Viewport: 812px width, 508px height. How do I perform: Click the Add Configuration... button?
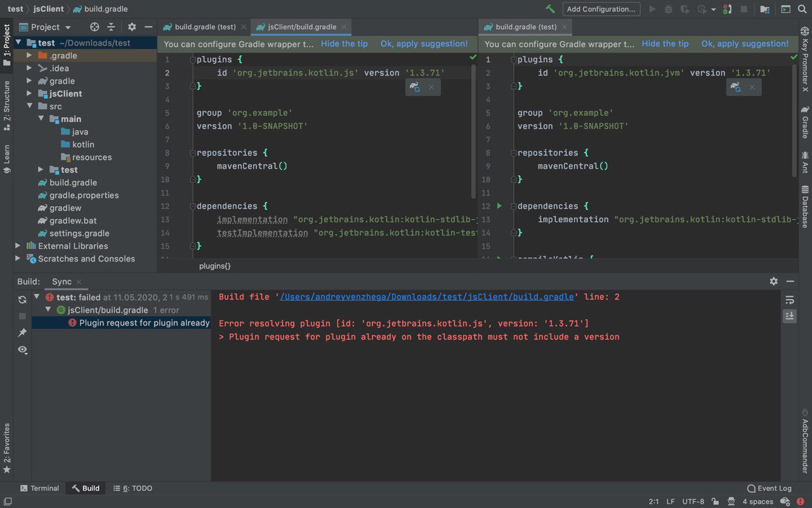pos(601,9)
